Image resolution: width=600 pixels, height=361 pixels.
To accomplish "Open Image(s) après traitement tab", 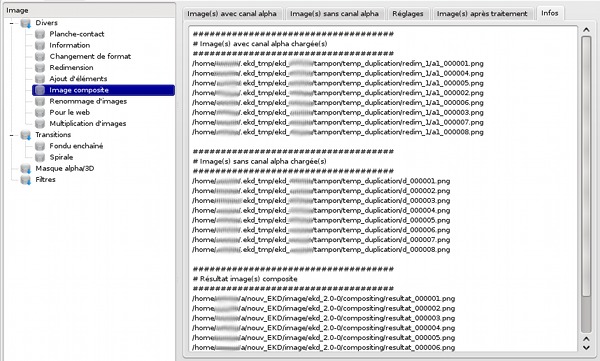I will click(x=482, y=14).
